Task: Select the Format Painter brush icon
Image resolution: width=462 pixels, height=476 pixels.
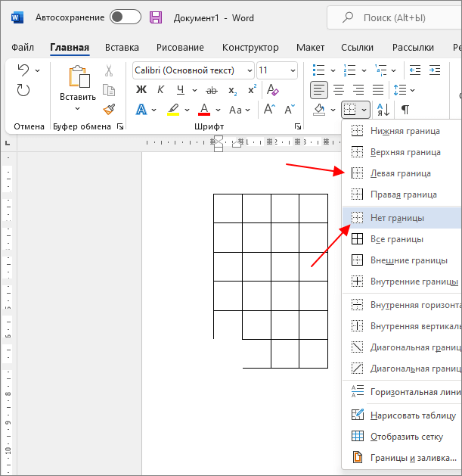Action: point(109,109)
